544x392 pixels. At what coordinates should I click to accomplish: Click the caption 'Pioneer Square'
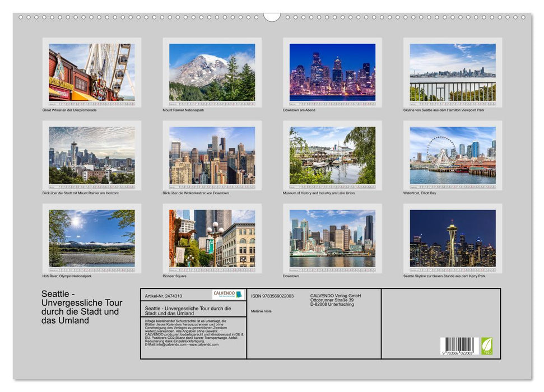174,276
